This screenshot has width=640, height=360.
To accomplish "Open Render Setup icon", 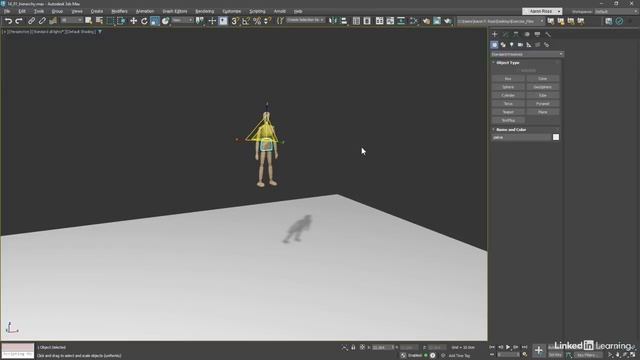I will [x=426, y=21].
